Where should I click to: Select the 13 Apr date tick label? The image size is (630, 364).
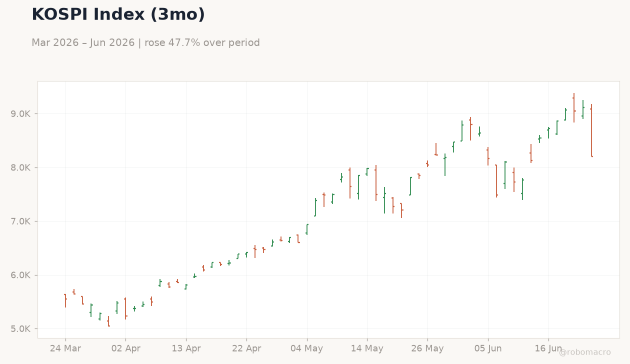(186, 348)
